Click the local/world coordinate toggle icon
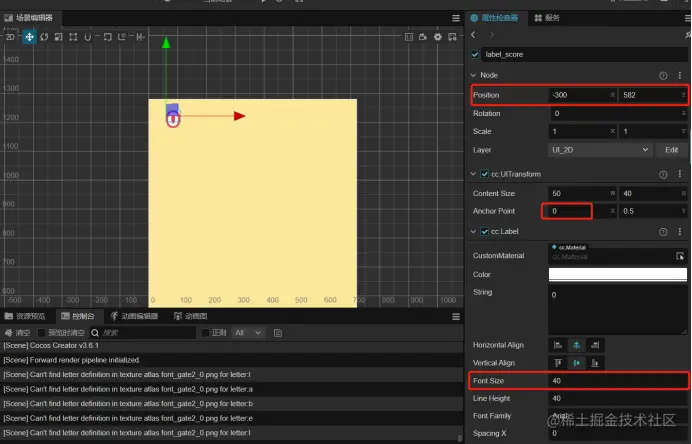The image size is (692, 444). pos(122,37)
